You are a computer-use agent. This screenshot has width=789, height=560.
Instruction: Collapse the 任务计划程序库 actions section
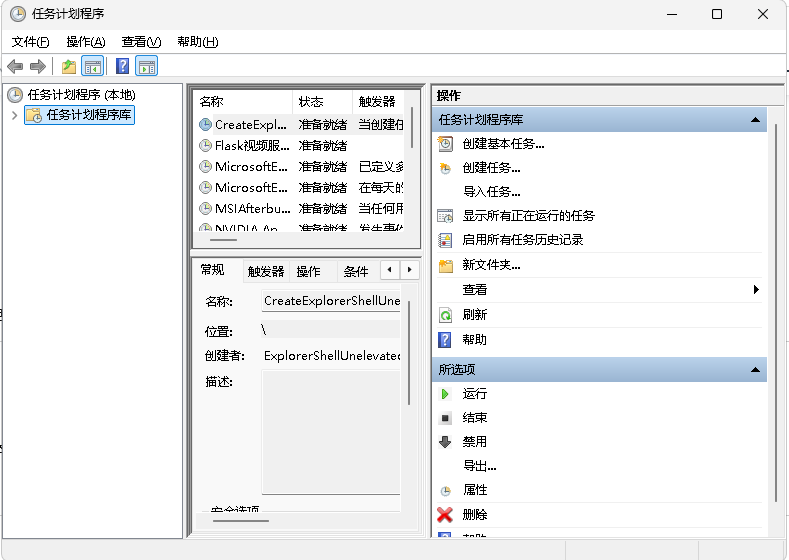[x=756, y=120]
